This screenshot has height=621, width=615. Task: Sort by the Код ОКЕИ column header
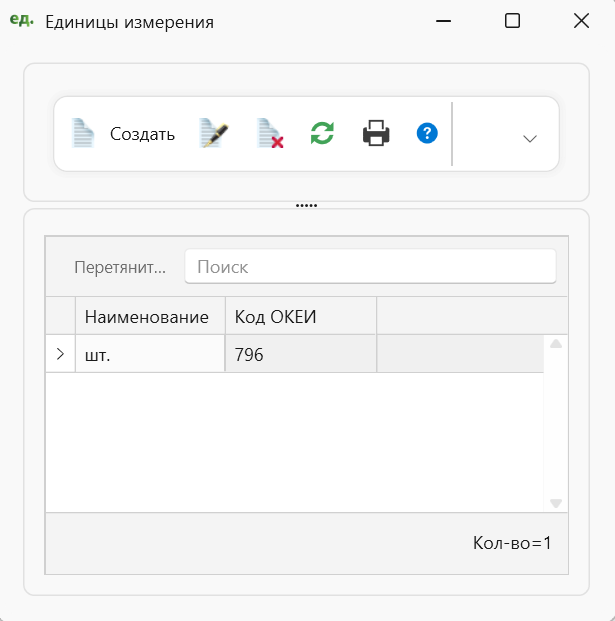301,317
